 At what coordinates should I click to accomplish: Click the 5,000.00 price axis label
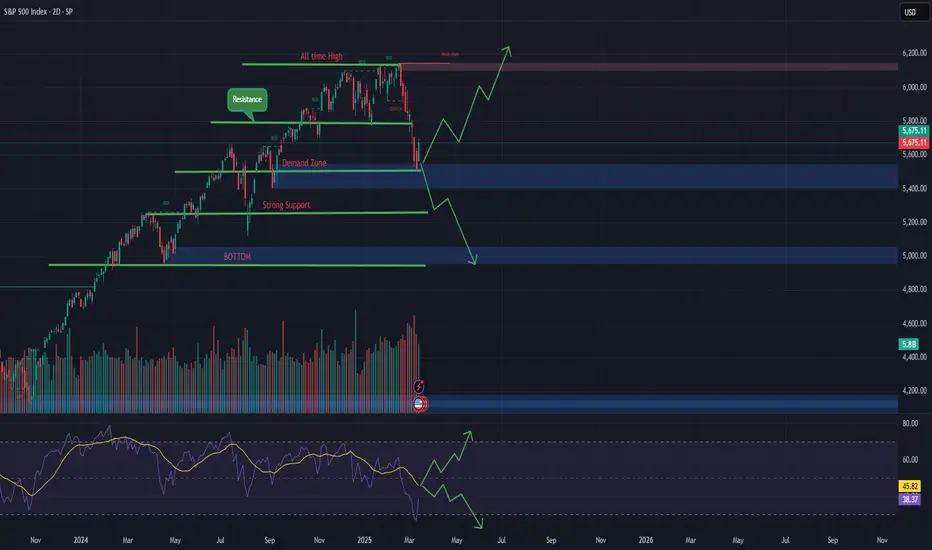(914, 256)
